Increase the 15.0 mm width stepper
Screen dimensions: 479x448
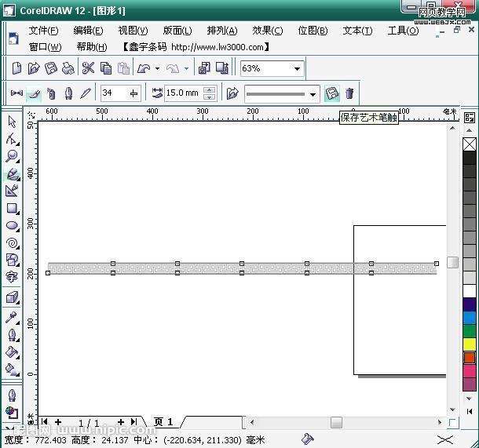(x=209, y=89)
